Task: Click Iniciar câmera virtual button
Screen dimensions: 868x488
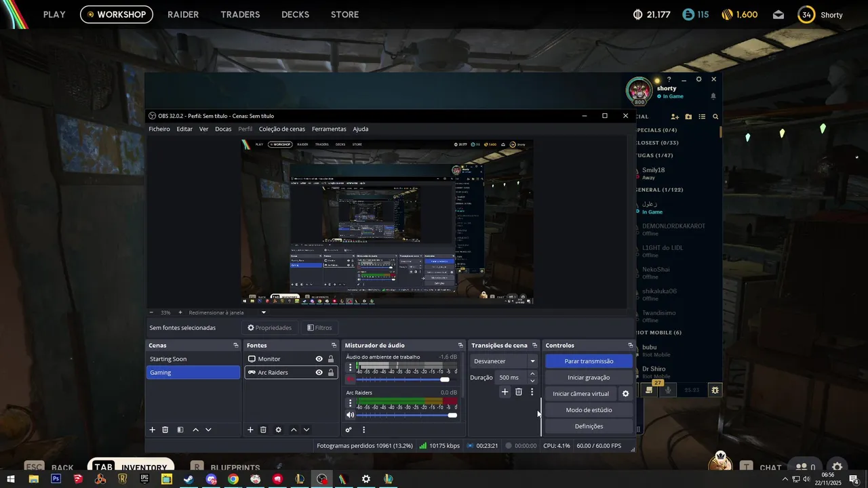Action: 581,394
